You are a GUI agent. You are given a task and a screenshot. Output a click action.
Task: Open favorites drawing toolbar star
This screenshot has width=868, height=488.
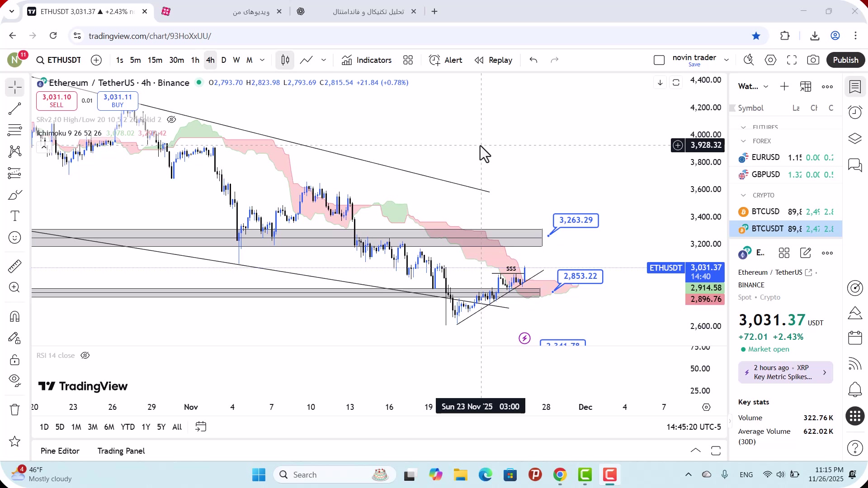14,441
